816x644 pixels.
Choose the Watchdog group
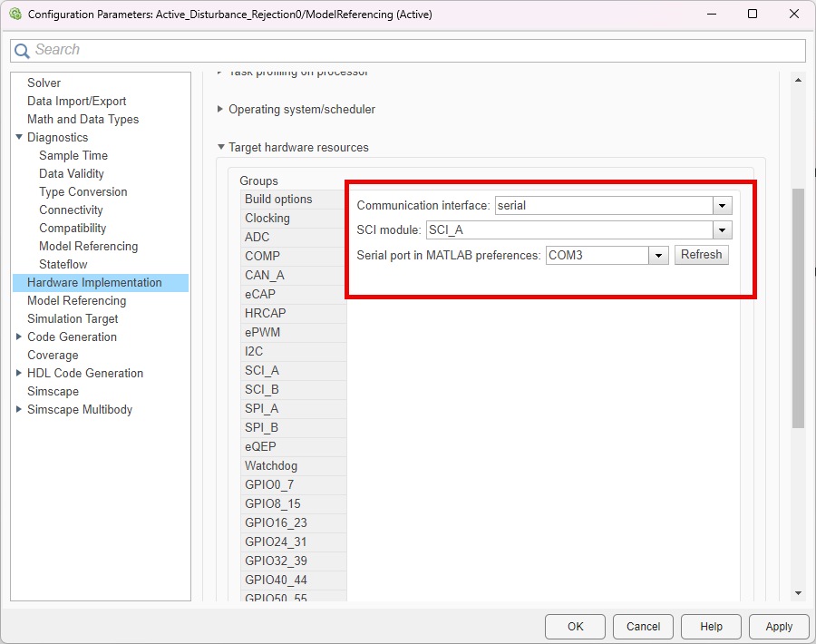[x=271, y=466]
